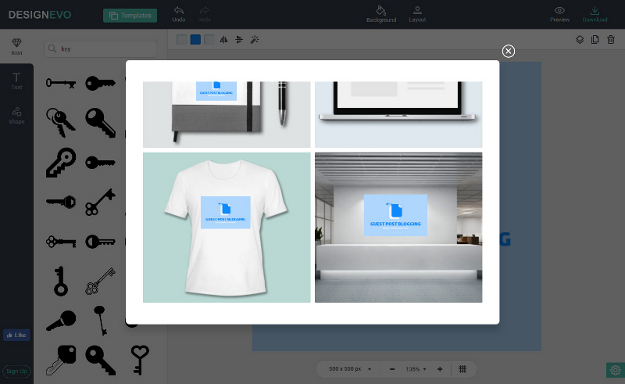Screen dimensions: 625x384
Task: Open the Templates button
Action: [130, 16]
